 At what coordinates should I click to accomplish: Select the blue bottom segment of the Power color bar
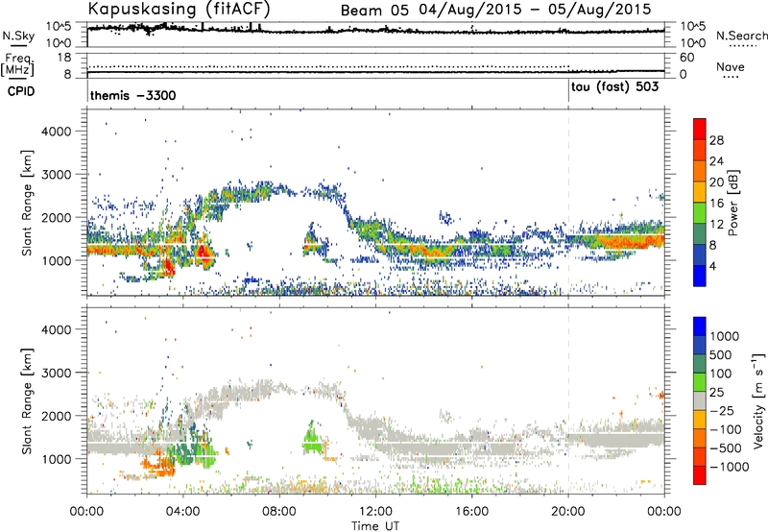click(700, 276)
